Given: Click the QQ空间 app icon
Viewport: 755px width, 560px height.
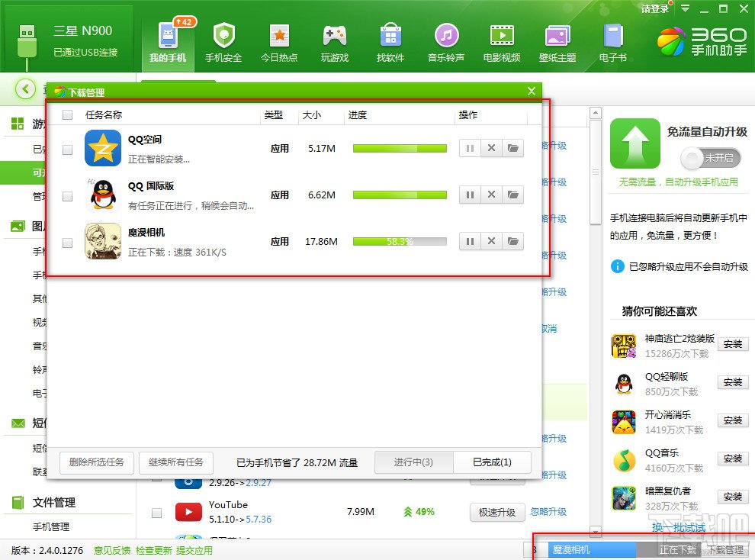Looking at the screenshot, I should [103, 148].
